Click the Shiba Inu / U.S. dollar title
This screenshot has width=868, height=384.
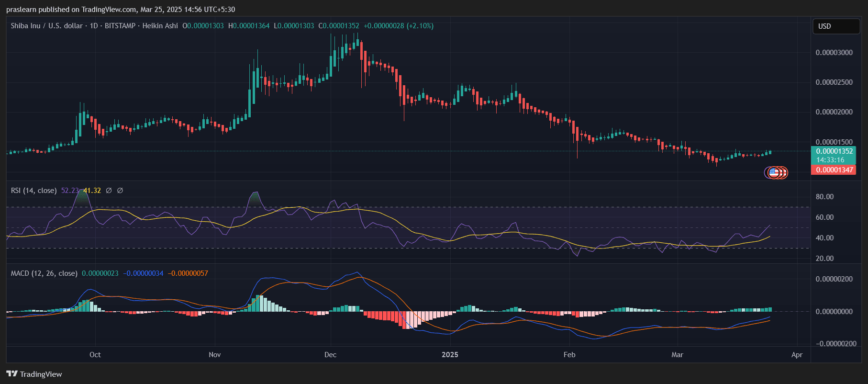point(46,26)
